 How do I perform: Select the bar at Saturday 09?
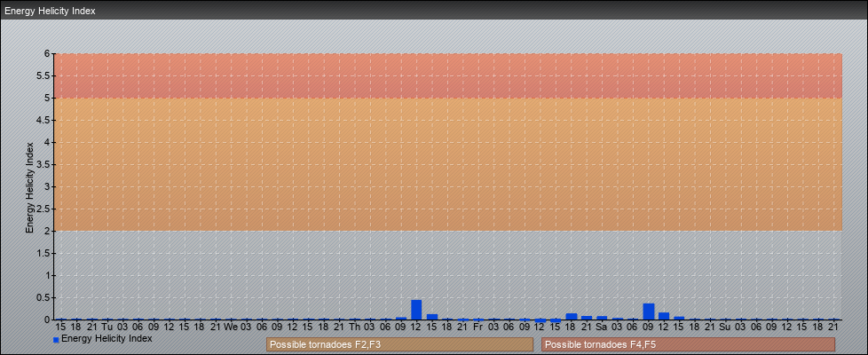pyautogui.click(x=648, y=312)
